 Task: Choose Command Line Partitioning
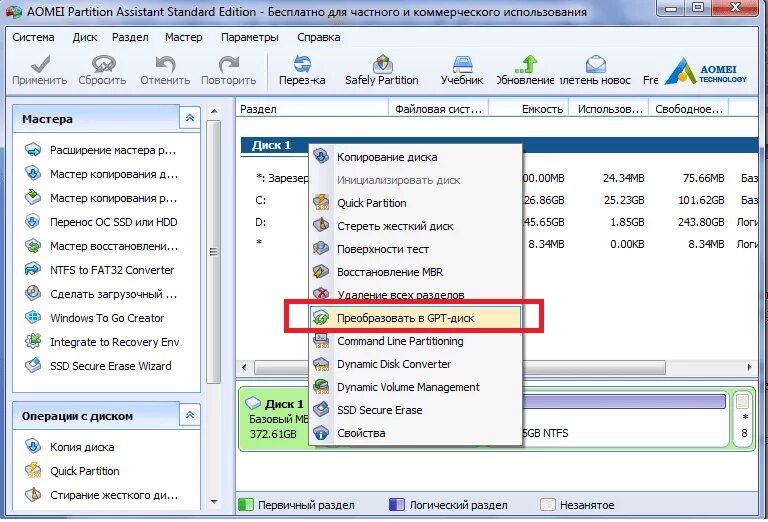point(415,341)
